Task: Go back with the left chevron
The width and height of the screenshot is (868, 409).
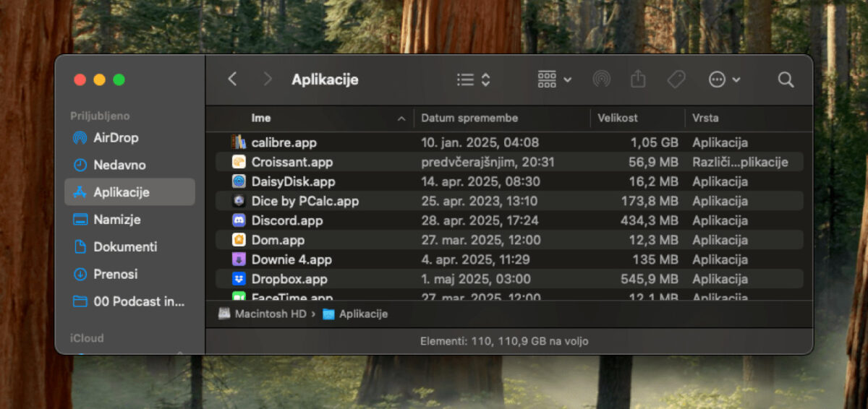Action: tap(232, 79)
